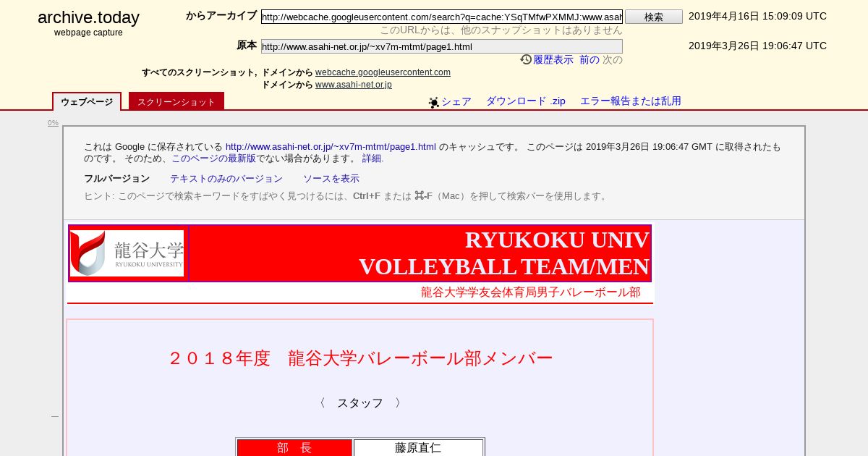Screen dimensions: 868x456
Task: Click the 0% scroll position marker
Action: [53, 123]
